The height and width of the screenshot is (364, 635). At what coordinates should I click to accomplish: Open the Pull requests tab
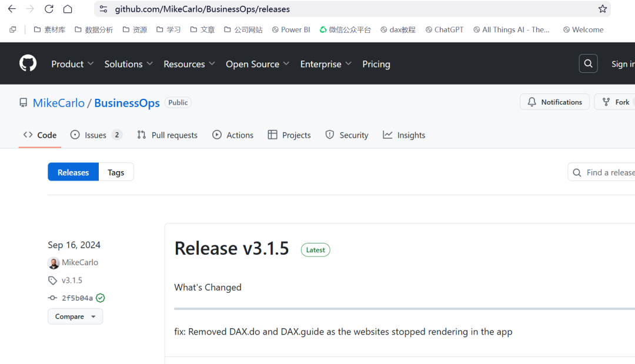(167, 135)
